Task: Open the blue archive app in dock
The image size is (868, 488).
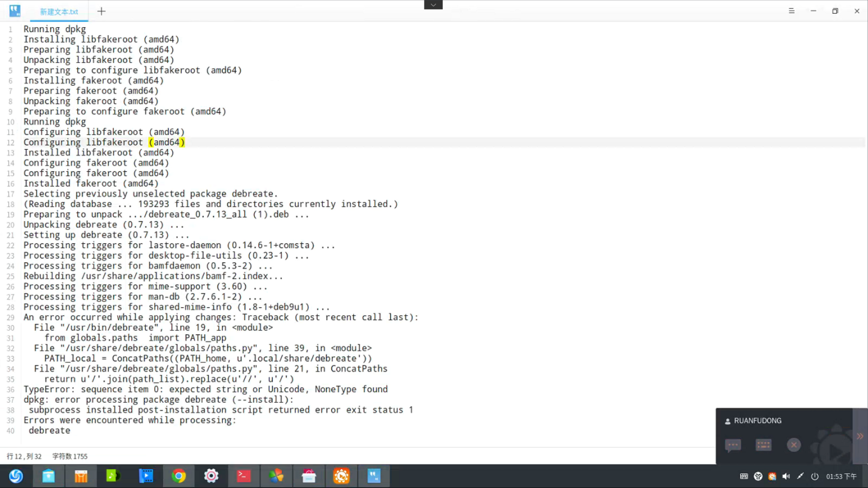Action: point(48,476)
